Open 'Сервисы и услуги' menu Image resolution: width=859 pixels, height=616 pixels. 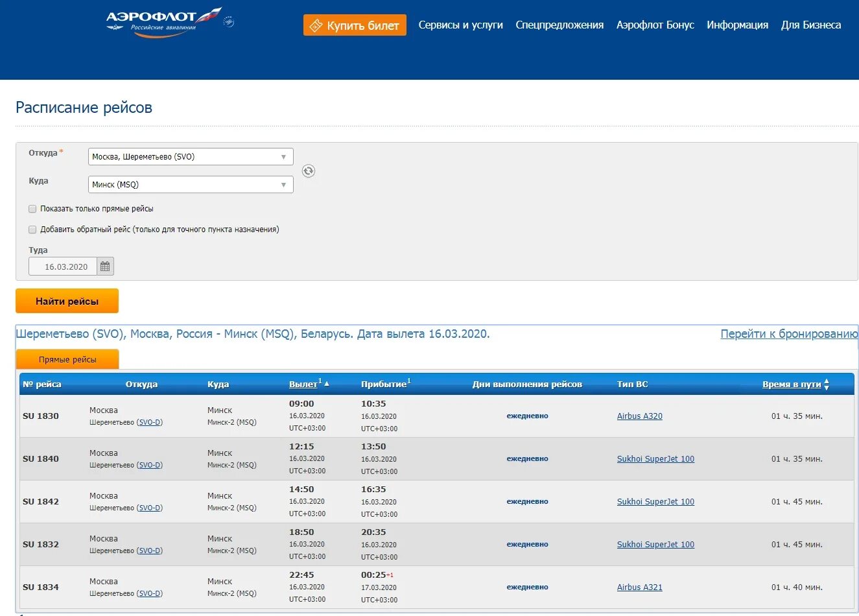click(x=460, y=25)
